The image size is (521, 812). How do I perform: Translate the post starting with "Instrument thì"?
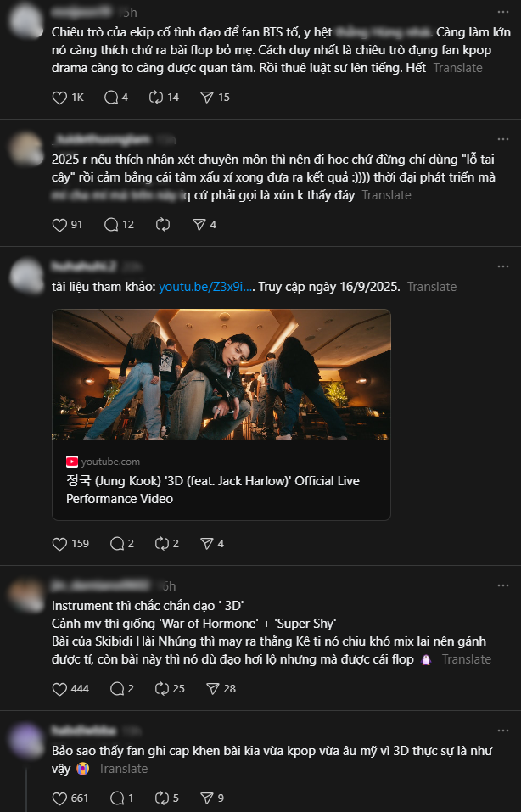466,659
